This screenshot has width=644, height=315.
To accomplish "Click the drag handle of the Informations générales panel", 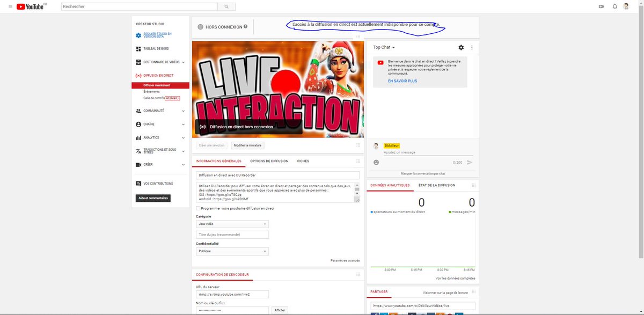I will click(x=358, y=161).
